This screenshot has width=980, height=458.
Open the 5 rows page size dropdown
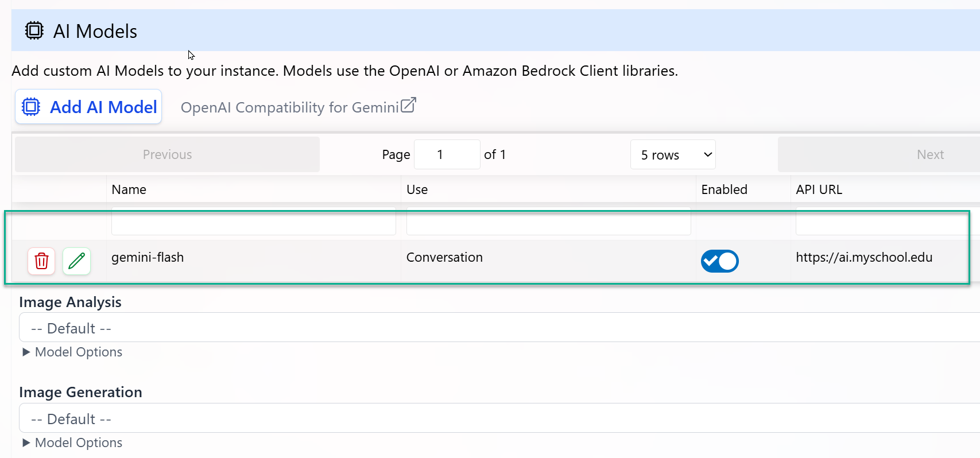coord(672,155)
